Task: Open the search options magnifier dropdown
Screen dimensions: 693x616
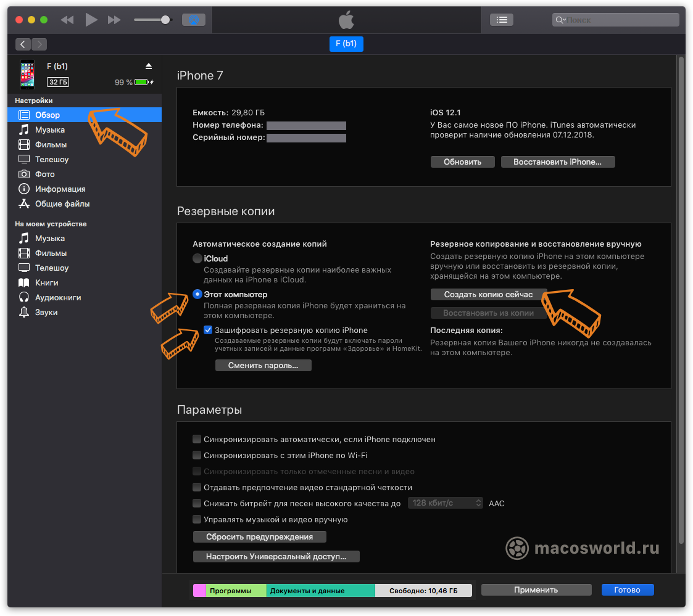Action: tap(560, 20)
